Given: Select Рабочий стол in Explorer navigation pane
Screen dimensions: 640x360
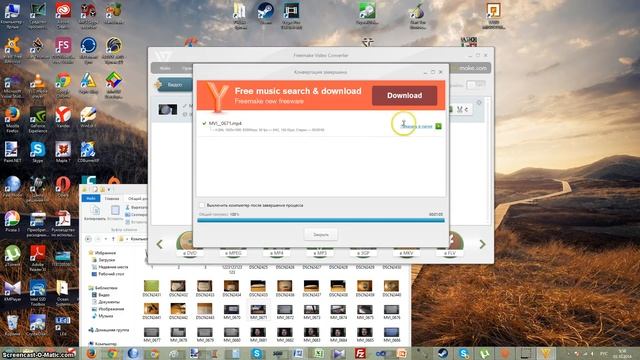Looking at the screenshot, I should [111, 274].
